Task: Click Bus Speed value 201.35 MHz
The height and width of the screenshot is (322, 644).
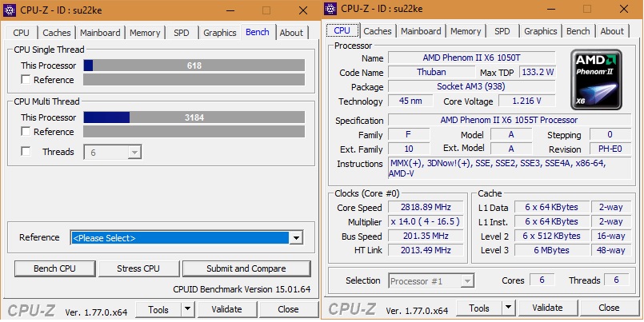Action: click(x=426, y=236)
